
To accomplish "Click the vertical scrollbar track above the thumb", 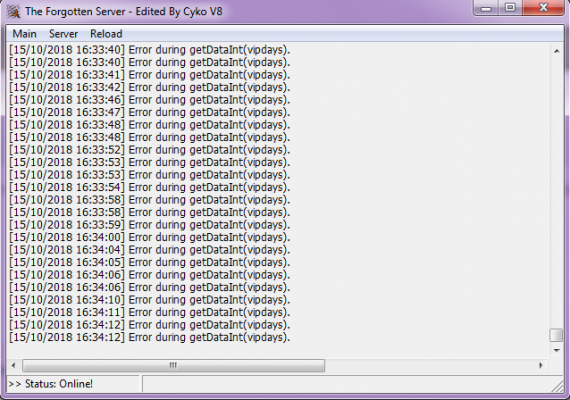I will pyautogui.click(x=557, y=193).
